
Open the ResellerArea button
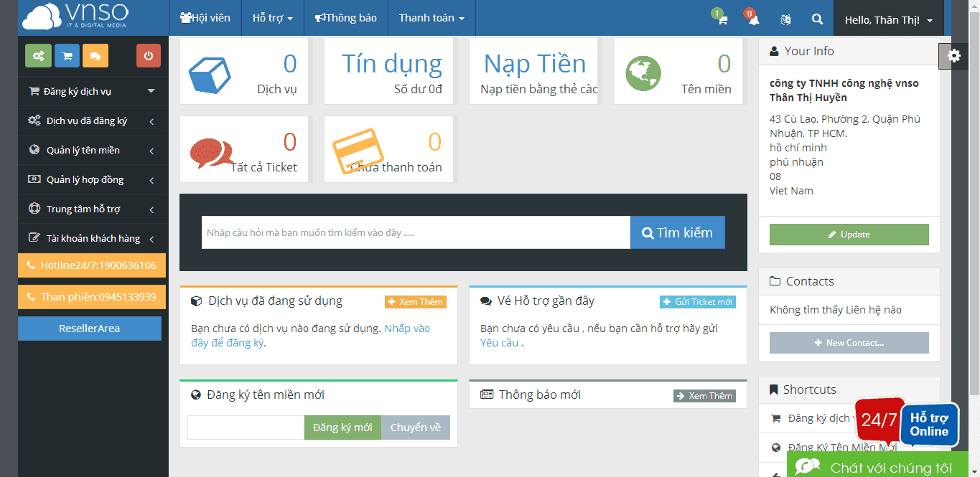[x=90, y=329]
